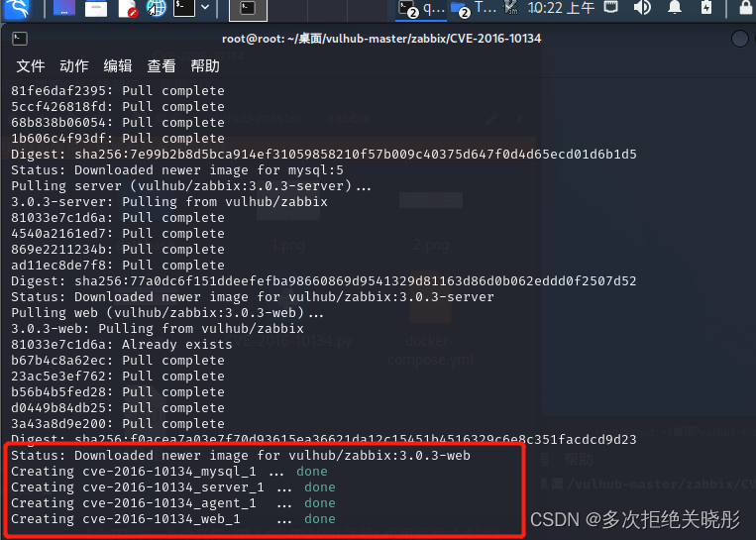Click the lock screen padlock icon

click(x=746, y=7)
